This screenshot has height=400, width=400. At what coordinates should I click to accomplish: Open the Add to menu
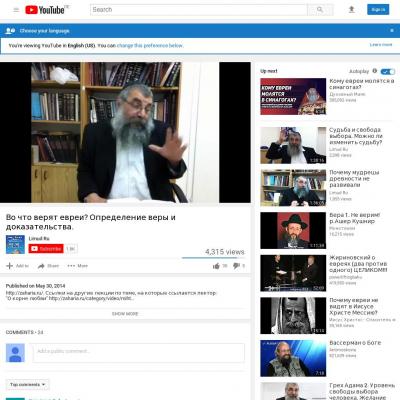[17, 266]
